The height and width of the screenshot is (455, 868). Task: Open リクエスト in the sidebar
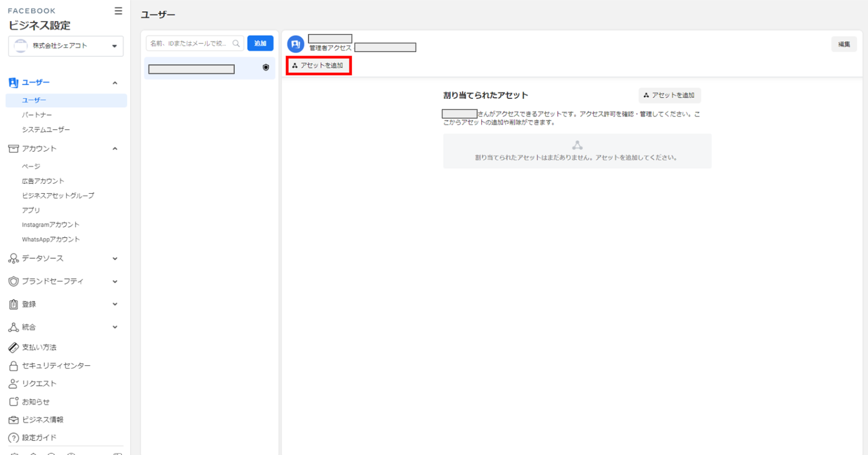click(39, 384)
